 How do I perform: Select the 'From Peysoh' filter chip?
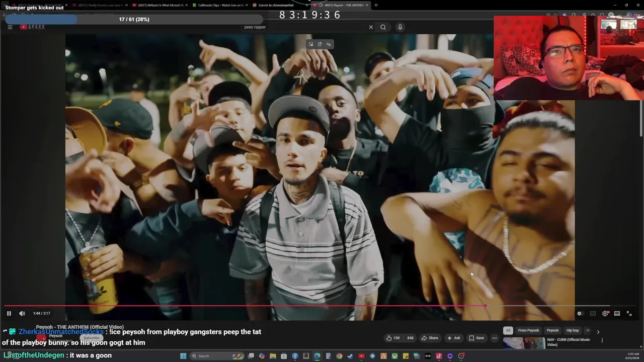(528, 330)
